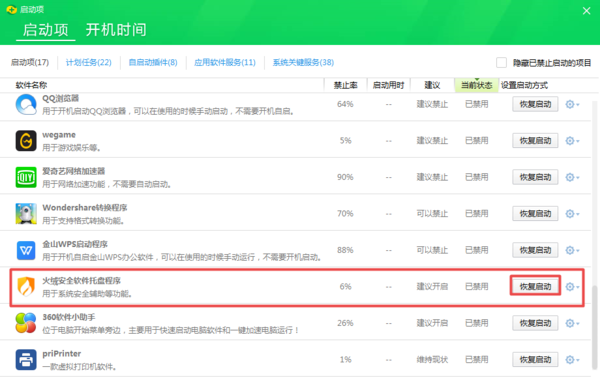Open gear settings for 爱奇艺网络加速器 row

[572, 177]
